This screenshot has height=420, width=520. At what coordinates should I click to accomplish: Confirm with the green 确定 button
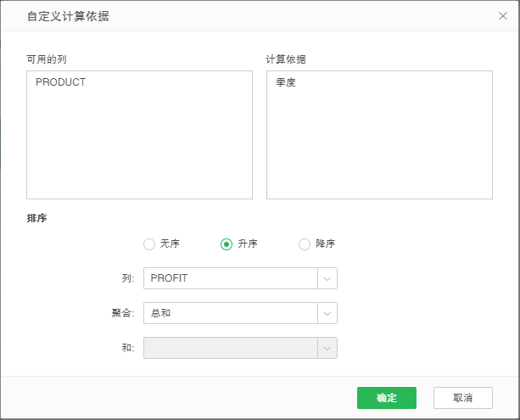386,398
